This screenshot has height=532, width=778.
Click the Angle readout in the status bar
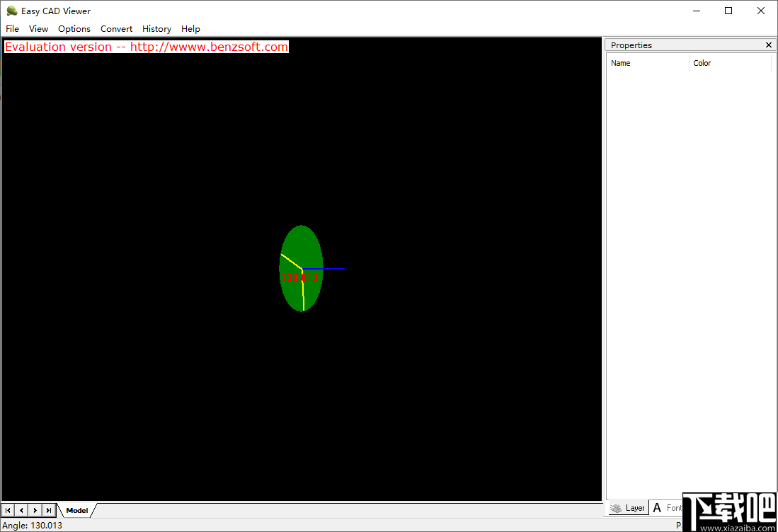(x=32, y=526)
